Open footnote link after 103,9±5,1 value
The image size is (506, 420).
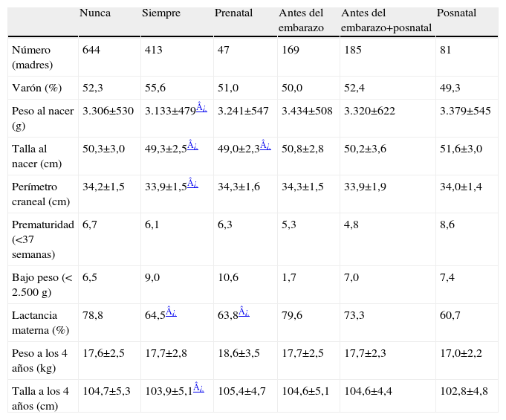click(198, 387)
